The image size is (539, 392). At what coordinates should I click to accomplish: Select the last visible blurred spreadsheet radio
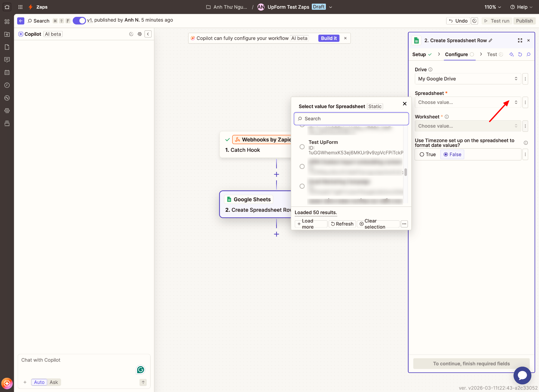(x=302, y=186)
